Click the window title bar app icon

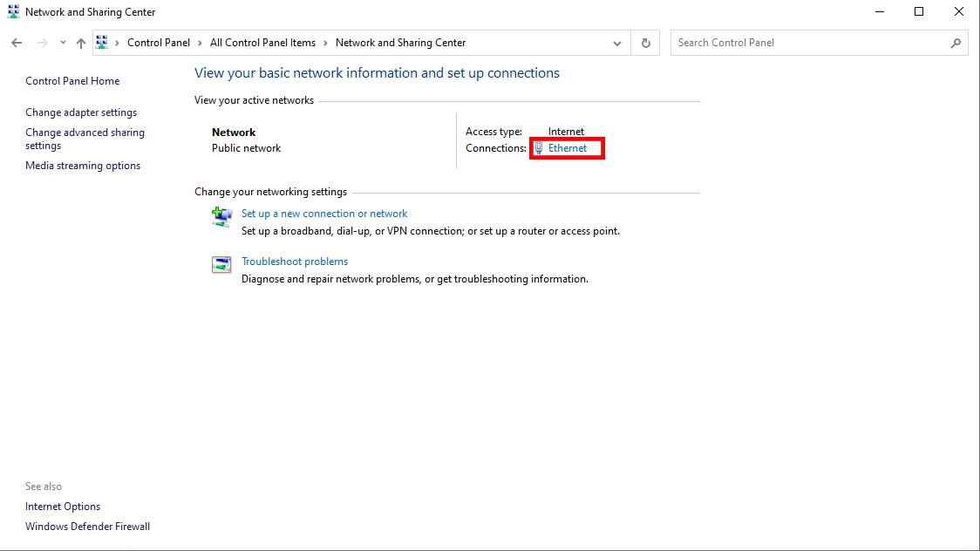[x=13, y=12]
